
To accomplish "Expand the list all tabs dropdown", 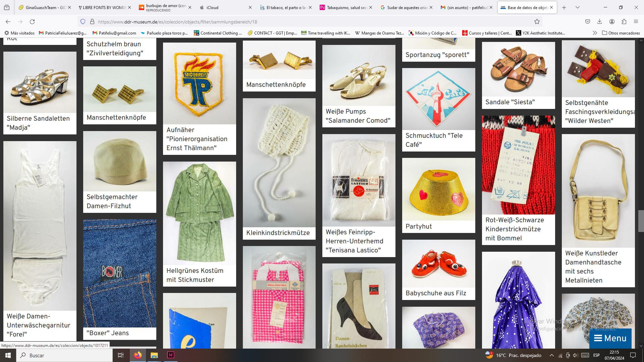I will (x=577, y=7).
